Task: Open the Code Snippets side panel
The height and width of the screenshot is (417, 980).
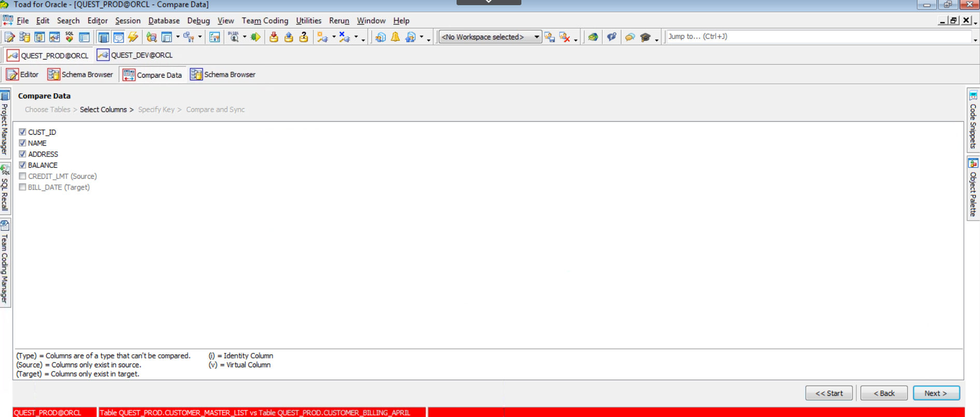Action: [x=973, y=120]
